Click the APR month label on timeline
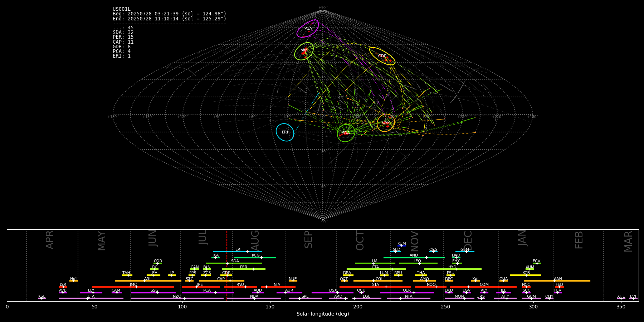Viewport: 644px width, 322px height. click(x=50, y=240)
